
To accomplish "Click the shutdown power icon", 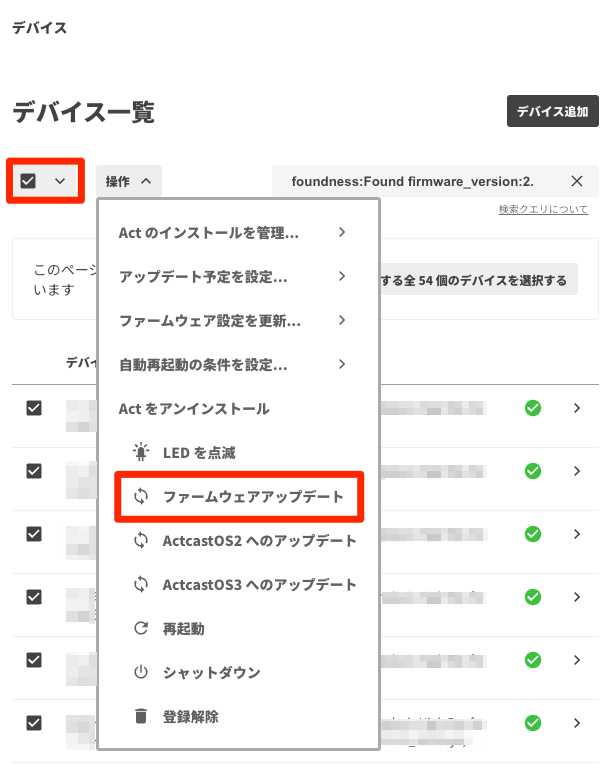I will point(141,673).
